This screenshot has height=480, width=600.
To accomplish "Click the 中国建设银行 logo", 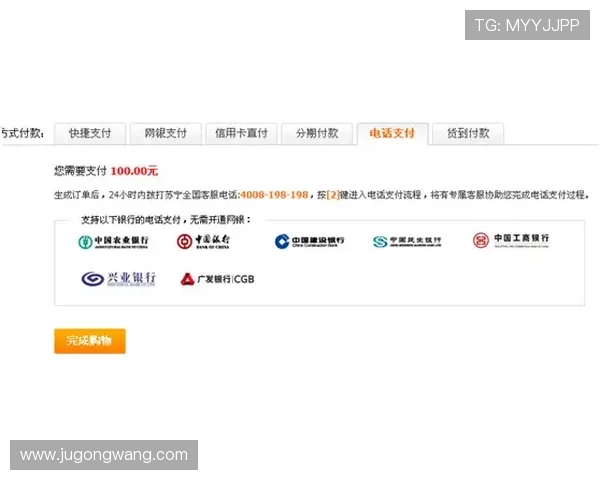I will tap(310, 242).
